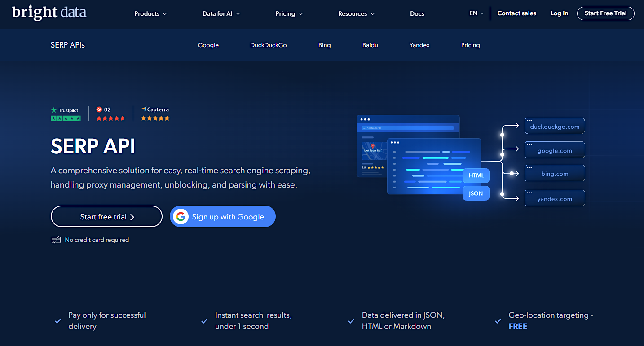Open Pricing in the SERP APIs sub-navigation
Screen dimensions: 644x346
click(471, 45)
